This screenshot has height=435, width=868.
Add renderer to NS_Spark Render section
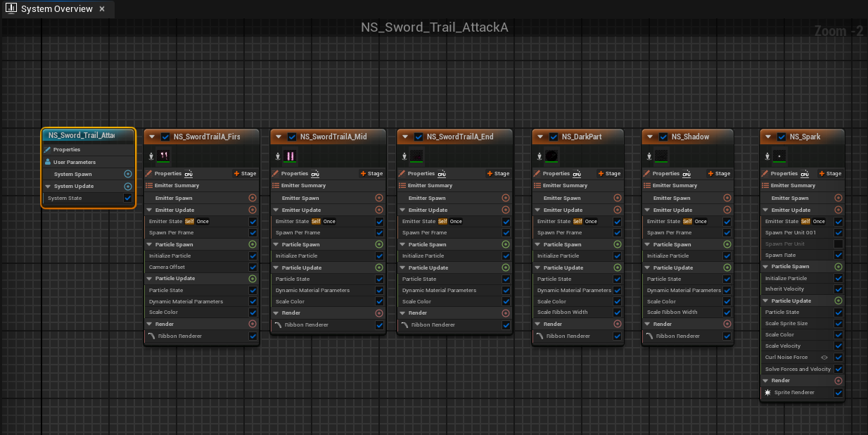[838, 381]
